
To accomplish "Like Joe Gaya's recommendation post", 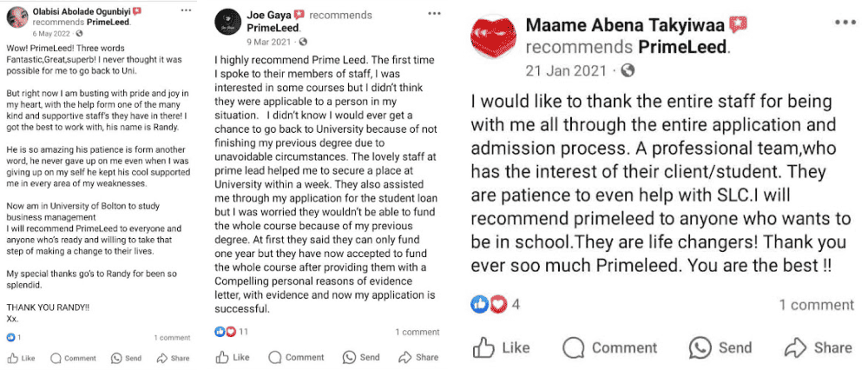I will (x=233, y=357).
